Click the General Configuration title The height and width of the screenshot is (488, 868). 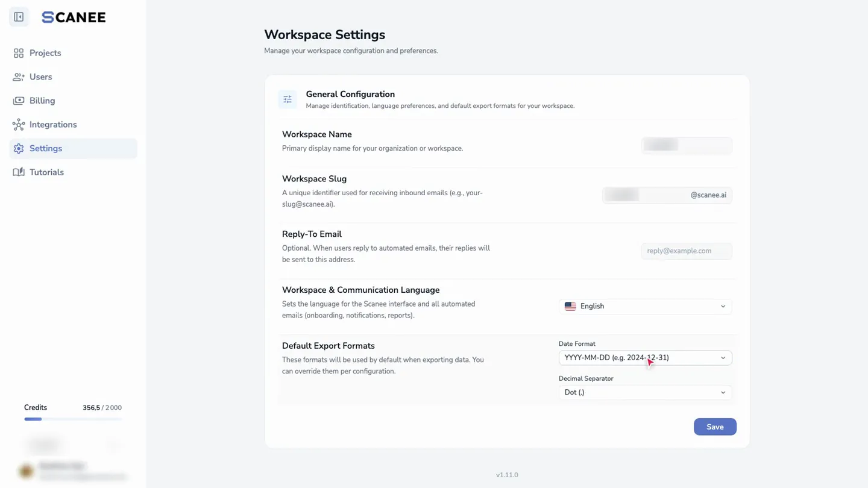tap(350, 94)
